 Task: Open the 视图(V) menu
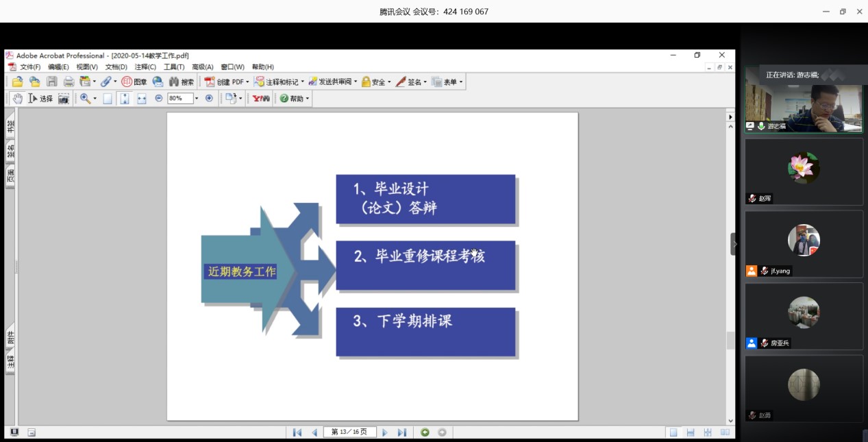point(87,67)
